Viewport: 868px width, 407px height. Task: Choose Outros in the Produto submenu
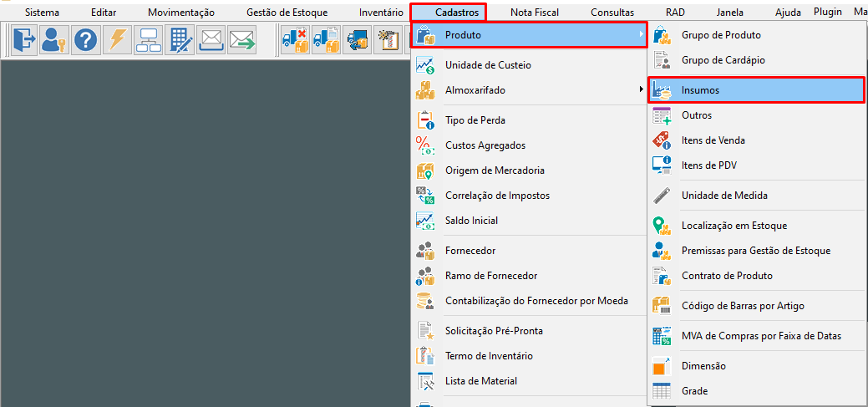pos(756,115)
